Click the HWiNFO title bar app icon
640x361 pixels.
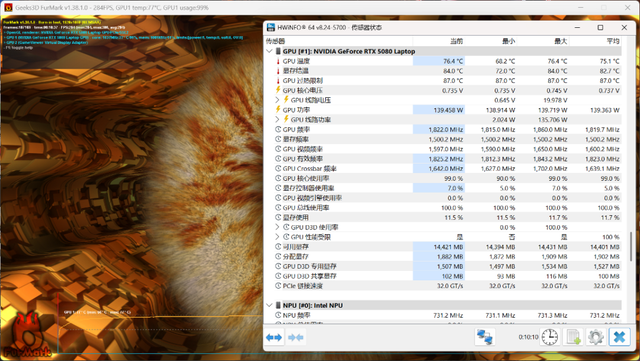pyautogui.click(x=271, y=27)
